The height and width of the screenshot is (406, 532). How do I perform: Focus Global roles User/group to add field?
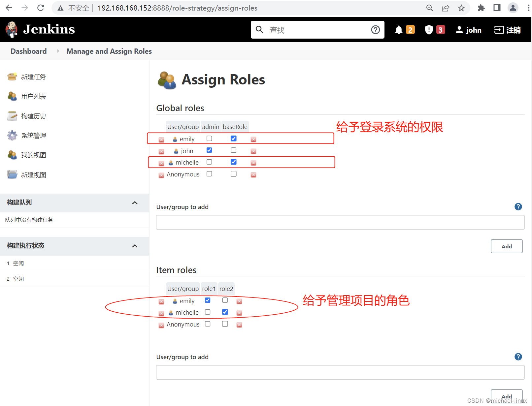click(x=340, y=222)
